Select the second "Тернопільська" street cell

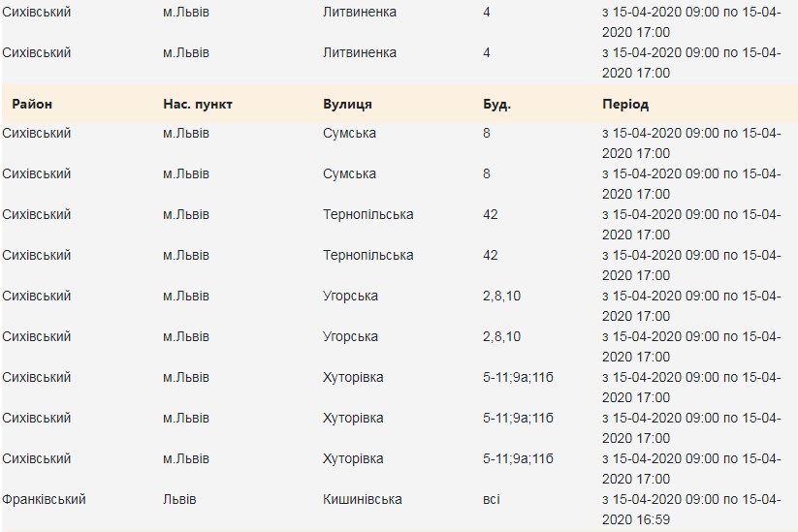(x=367, y=255)
